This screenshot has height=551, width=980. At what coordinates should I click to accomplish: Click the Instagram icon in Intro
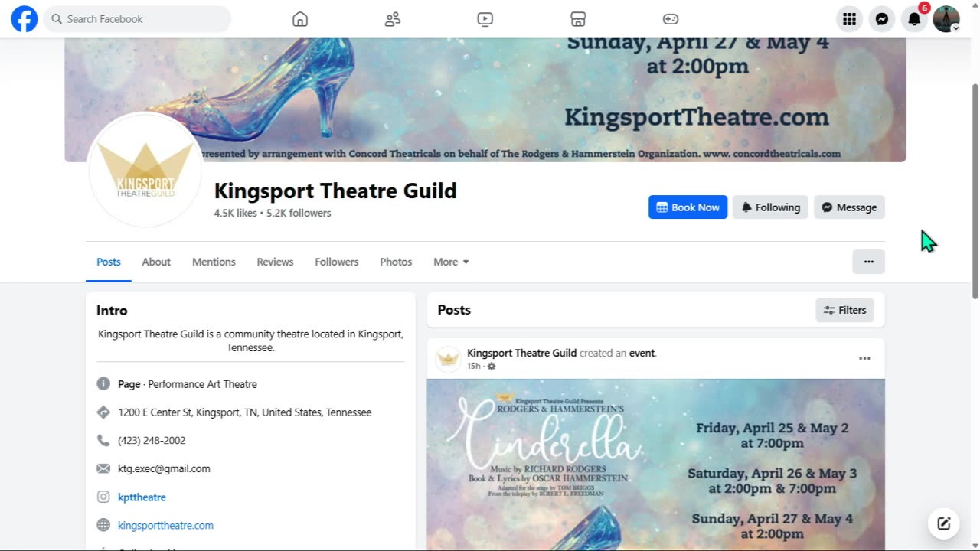pyautogui.click(x=103, y=497)
